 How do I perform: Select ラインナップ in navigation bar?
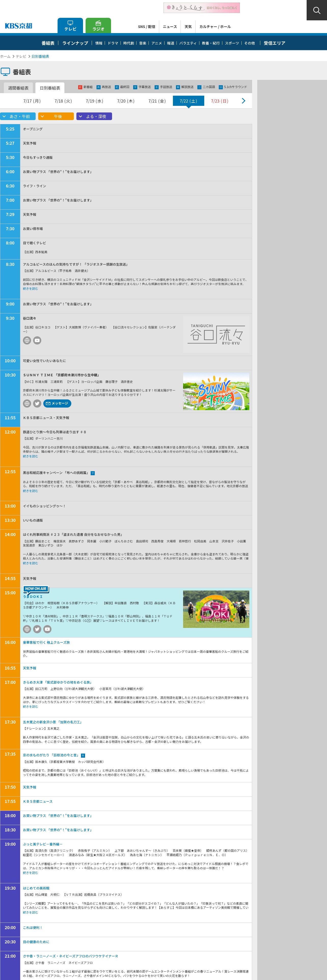[x=75, y=43]
